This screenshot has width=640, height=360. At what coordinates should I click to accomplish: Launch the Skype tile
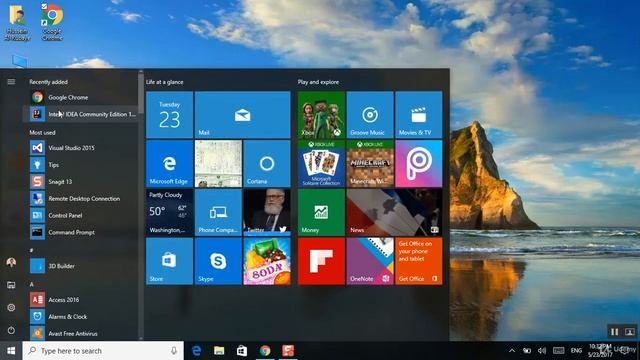point(218,261)
